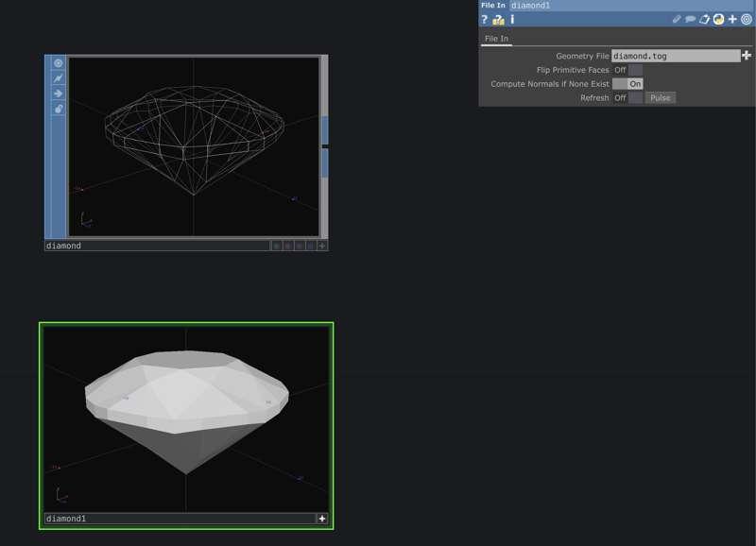Image resolution: width=756 pixels, height=546 pixels.
Task: Click the plus icon in parameter header
Action: (x=732, y=19)
